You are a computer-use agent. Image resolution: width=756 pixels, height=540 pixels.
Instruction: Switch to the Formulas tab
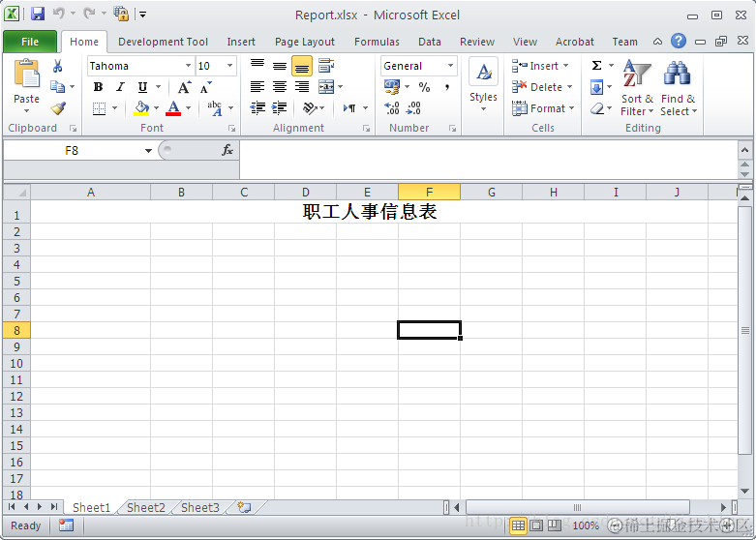[377, 42]
